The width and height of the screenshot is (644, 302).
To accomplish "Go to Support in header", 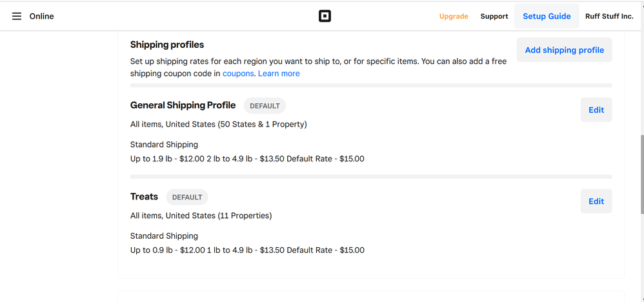I will [494, 16].
